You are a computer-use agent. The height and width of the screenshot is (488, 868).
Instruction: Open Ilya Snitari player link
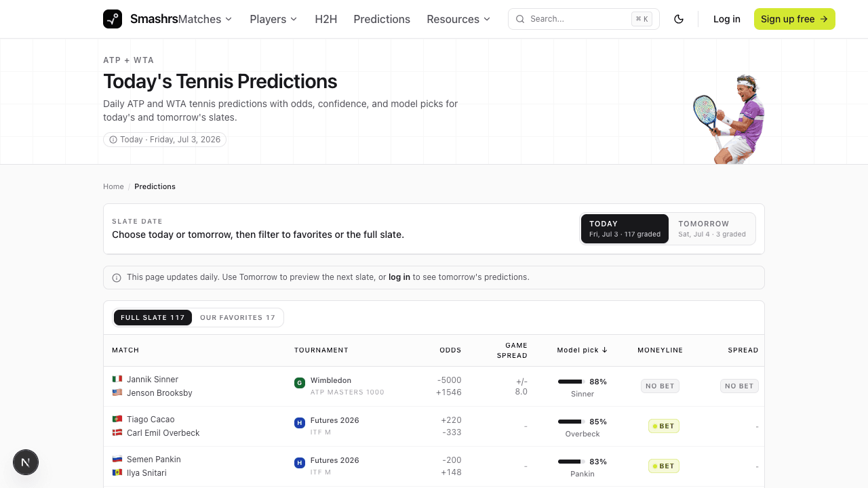click(146, 473)
